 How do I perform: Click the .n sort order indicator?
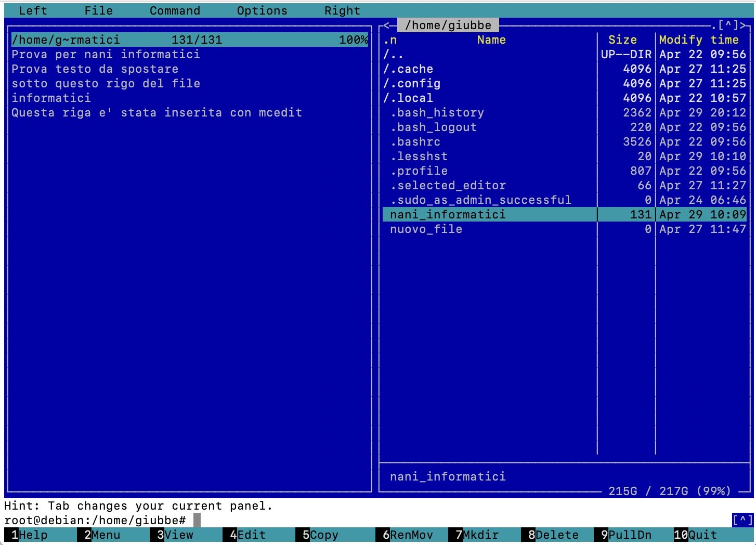click(390, 40)
